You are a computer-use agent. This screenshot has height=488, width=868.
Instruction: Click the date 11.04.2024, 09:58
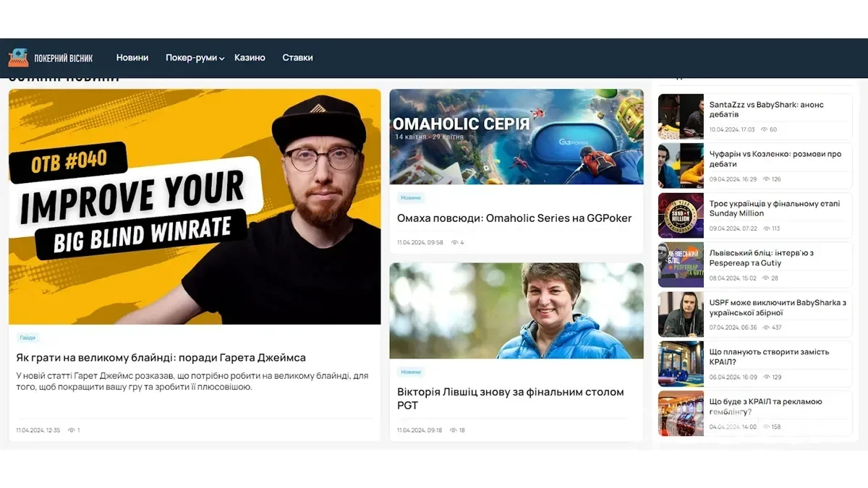(420, 242)
